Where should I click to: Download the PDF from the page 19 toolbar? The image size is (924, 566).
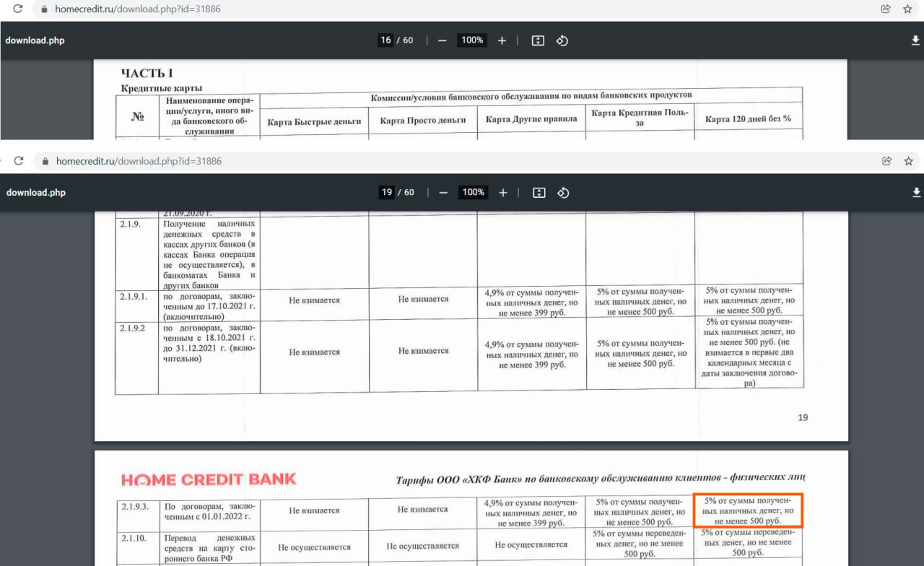[x=916, y=192]
